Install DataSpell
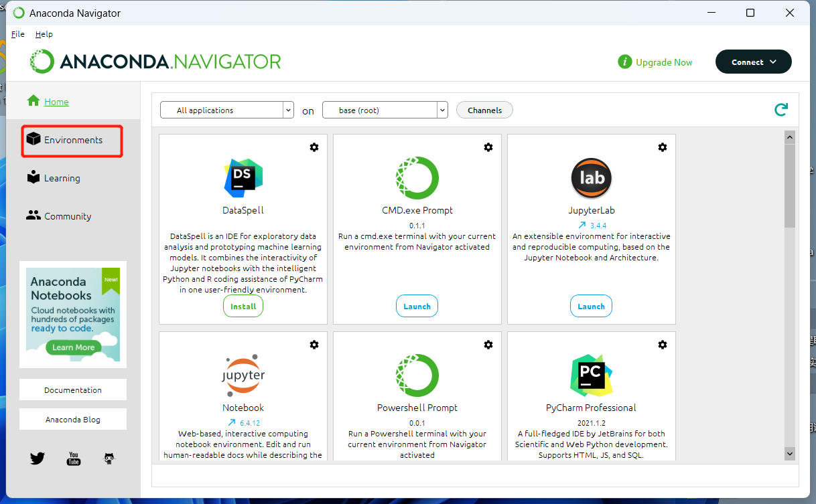The width and height of the screenshot is (816, 504). click(x=243, y=307)
